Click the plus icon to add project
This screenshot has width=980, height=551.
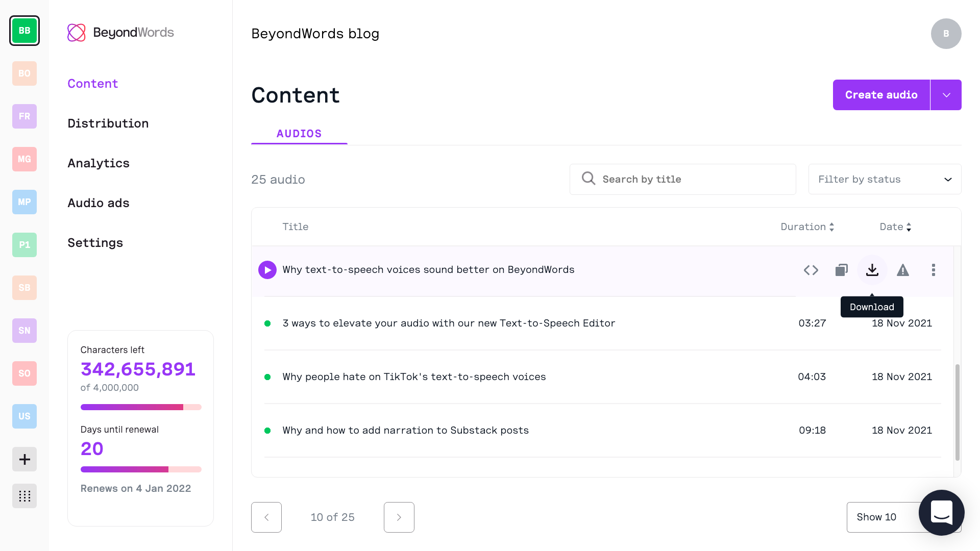[24, 459]
